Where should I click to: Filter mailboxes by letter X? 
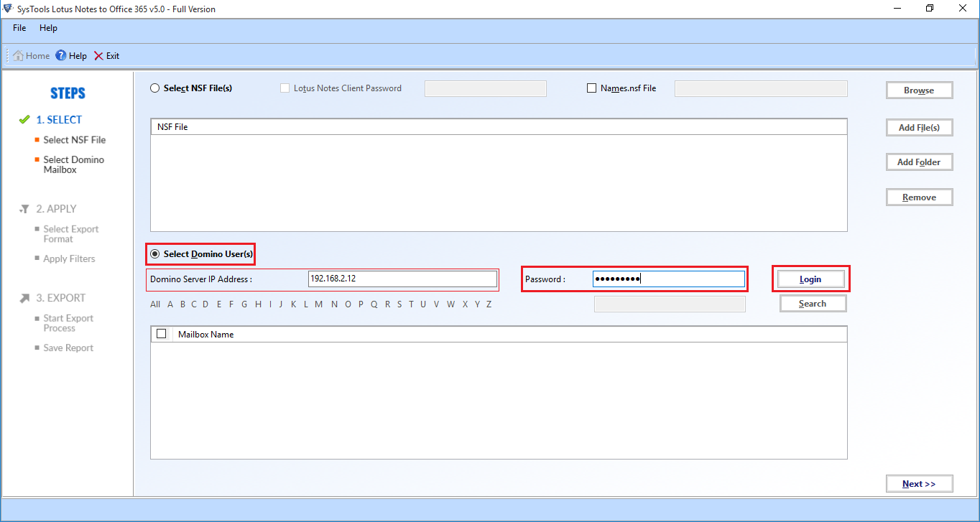464,304
